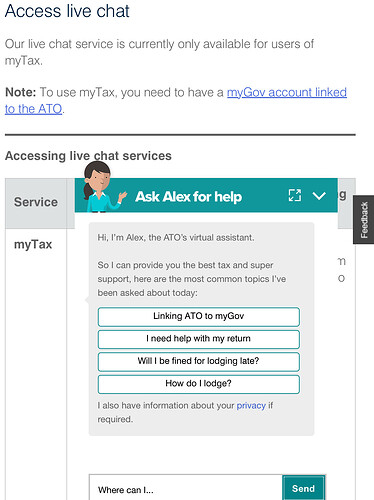Choose the Linking ATO to myGov topic
This screenshot has height=500, width=374.
[x=199, y=316]
